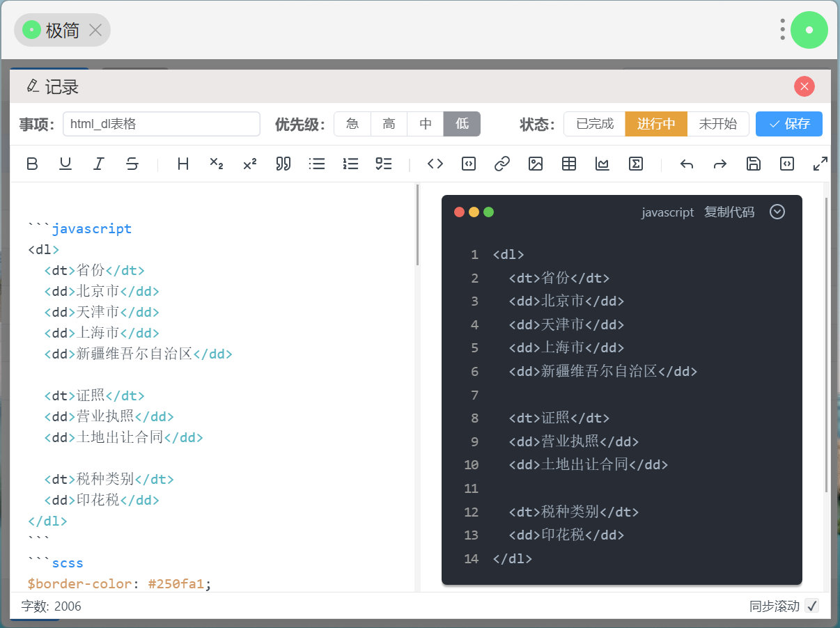The image size is (840, 628).
Task: Click the javascript language label in preview
Action: [668, 212]
